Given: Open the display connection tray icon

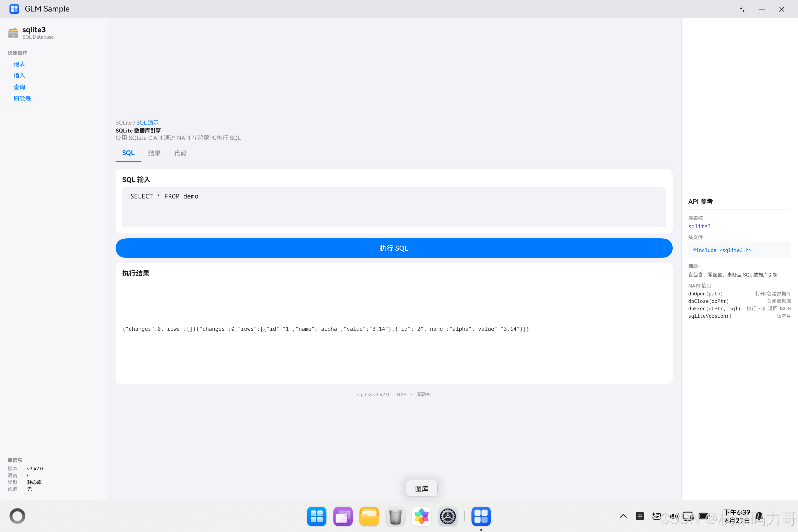Looking at the screenshot, I should tap(688, 516).
